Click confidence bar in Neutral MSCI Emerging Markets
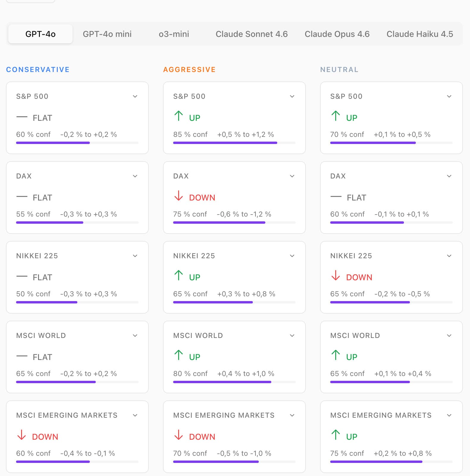Screen dimensions: 470x476 391,462
